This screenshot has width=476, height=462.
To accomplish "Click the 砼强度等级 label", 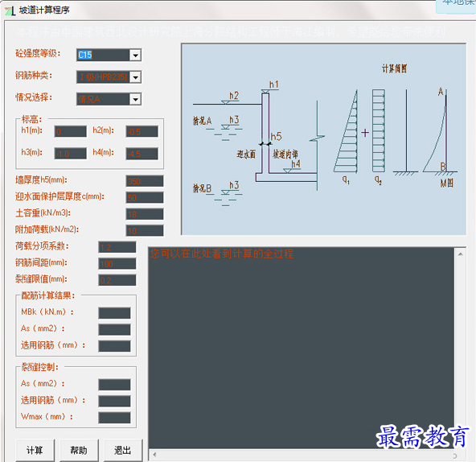I will (x=38, y=53).
